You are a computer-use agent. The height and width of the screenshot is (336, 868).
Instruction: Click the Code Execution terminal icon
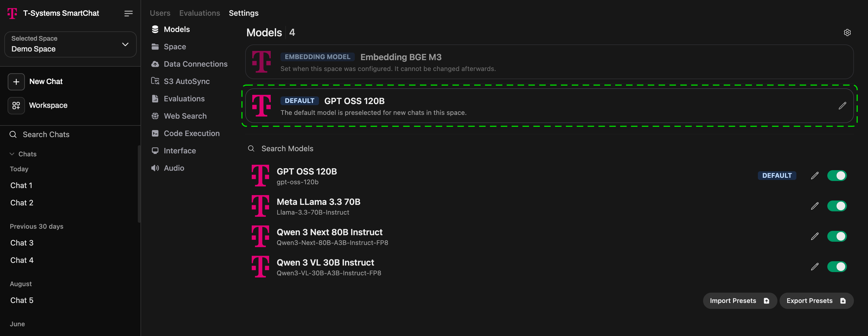(155, 133)
